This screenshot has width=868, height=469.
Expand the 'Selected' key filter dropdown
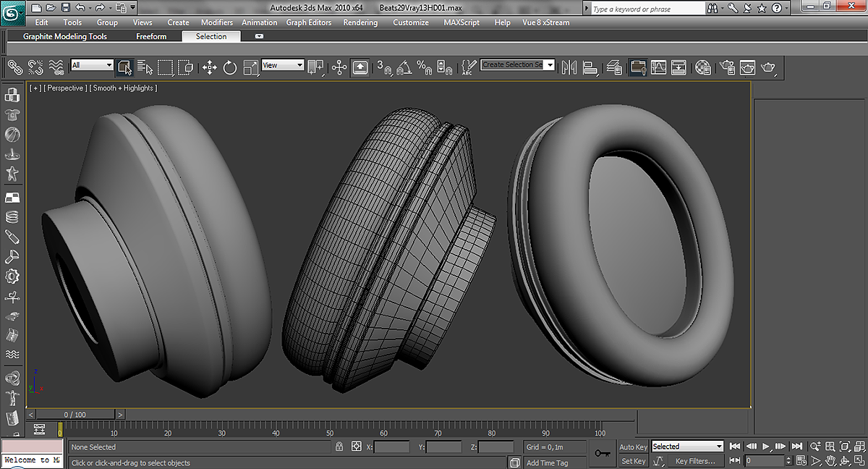[687, 447]
